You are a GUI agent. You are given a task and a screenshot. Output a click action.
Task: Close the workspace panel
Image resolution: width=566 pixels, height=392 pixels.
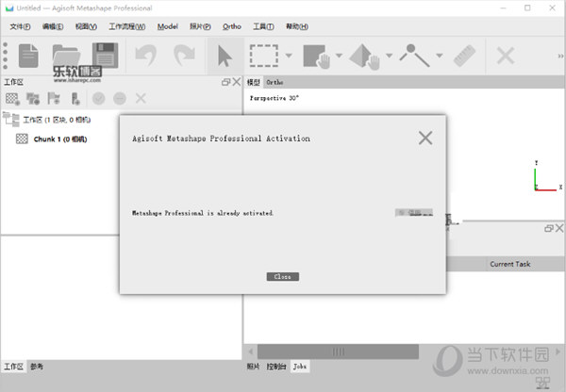[237, 82]
